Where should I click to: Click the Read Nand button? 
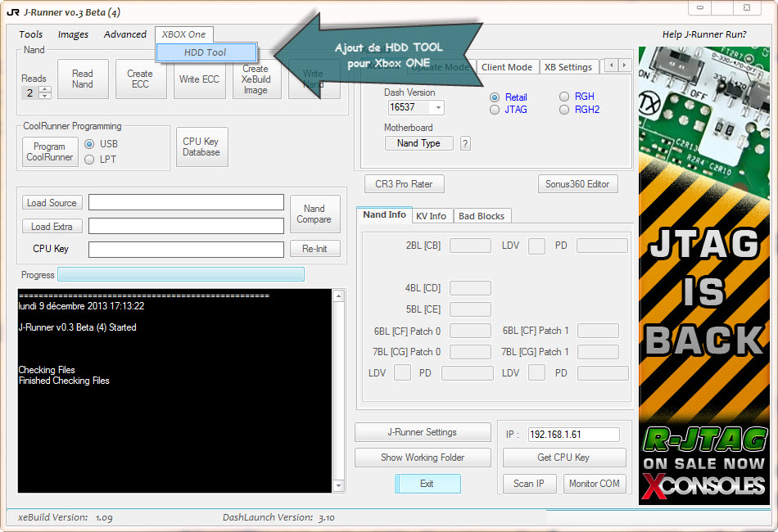point(83,79)
